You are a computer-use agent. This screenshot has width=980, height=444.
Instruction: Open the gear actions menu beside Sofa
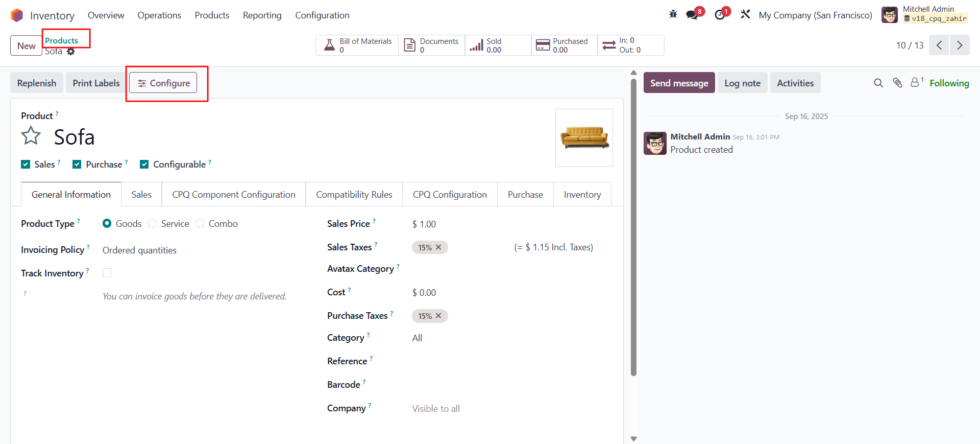(71, 52)
